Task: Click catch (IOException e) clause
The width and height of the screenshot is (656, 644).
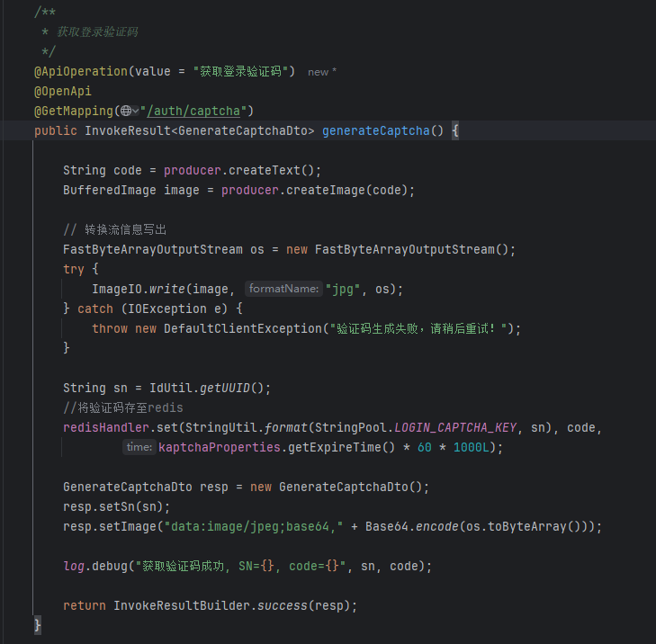Action: pyautogui.click(x=152, y=309)
